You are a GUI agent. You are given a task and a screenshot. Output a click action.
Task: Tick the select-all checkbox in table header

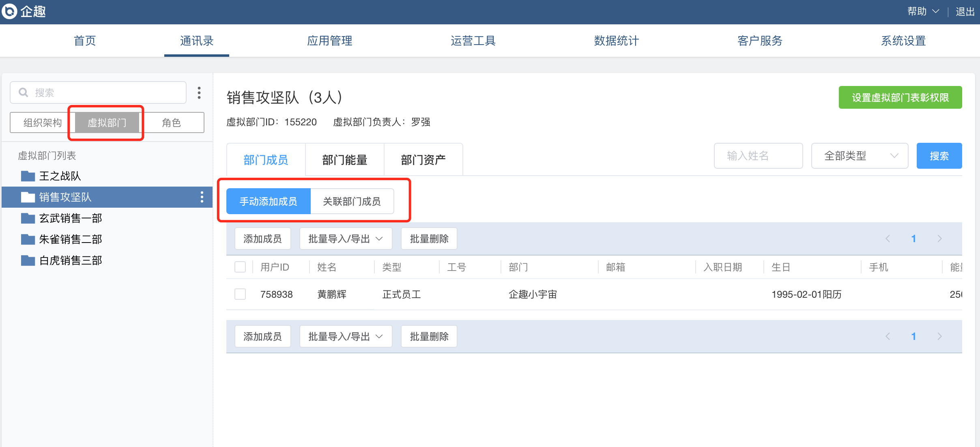[x=240, y=267]
